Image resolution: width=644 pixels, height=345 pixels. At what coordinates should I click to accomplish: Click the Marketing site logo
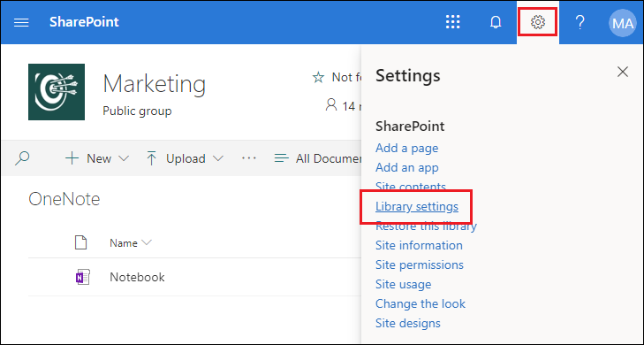click(57, 92)
